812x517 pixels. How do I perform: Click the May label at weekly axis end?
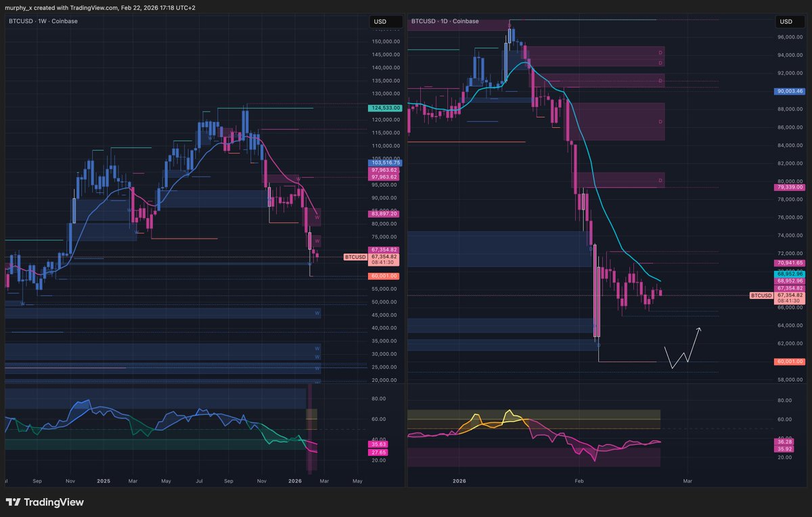click(358, 480)
